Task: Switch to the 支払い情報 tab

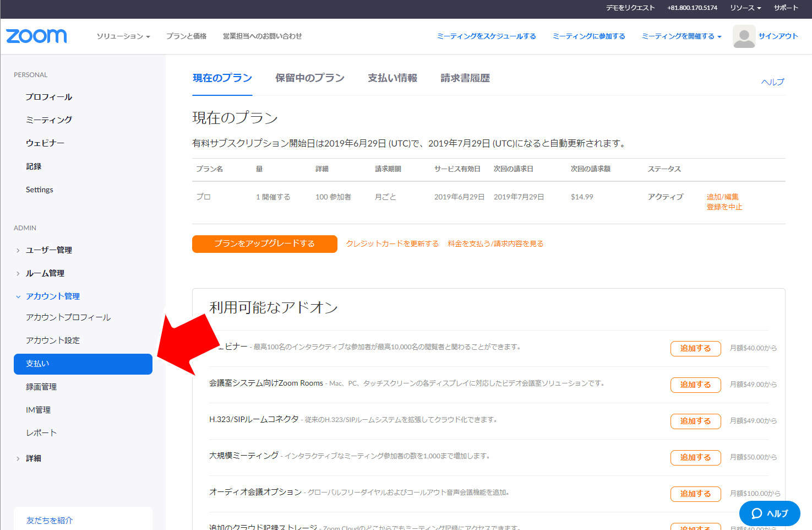Action: (392, 78)
